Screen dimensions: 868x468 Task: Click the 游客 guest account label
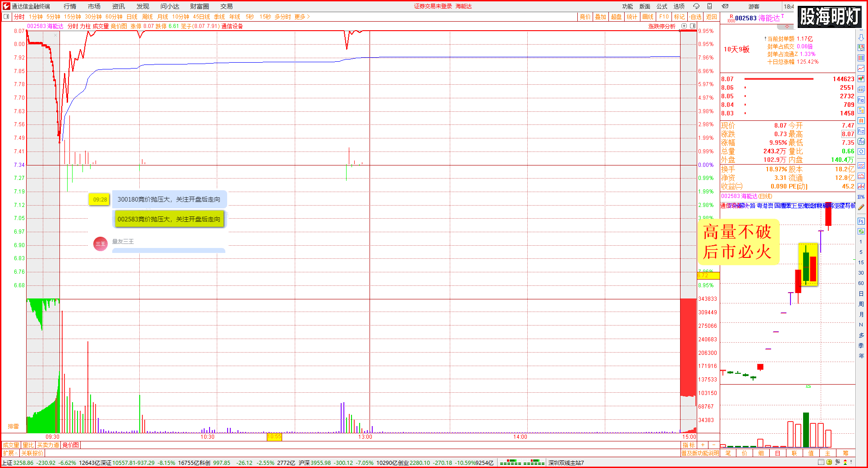(x=754, y=6)
